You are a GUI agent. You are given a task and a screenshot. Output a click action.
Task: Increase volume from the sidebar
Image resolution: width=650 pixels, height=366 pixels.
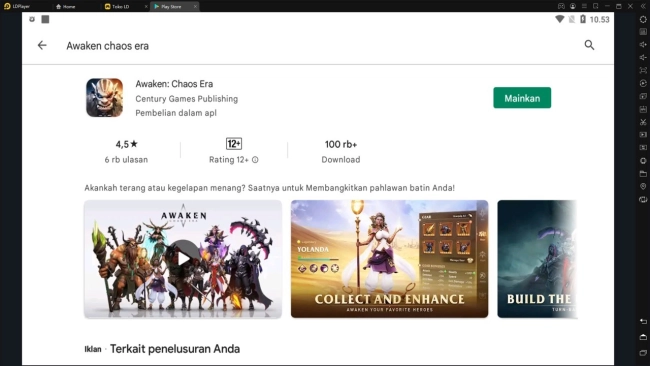click(x=643, y=44)
